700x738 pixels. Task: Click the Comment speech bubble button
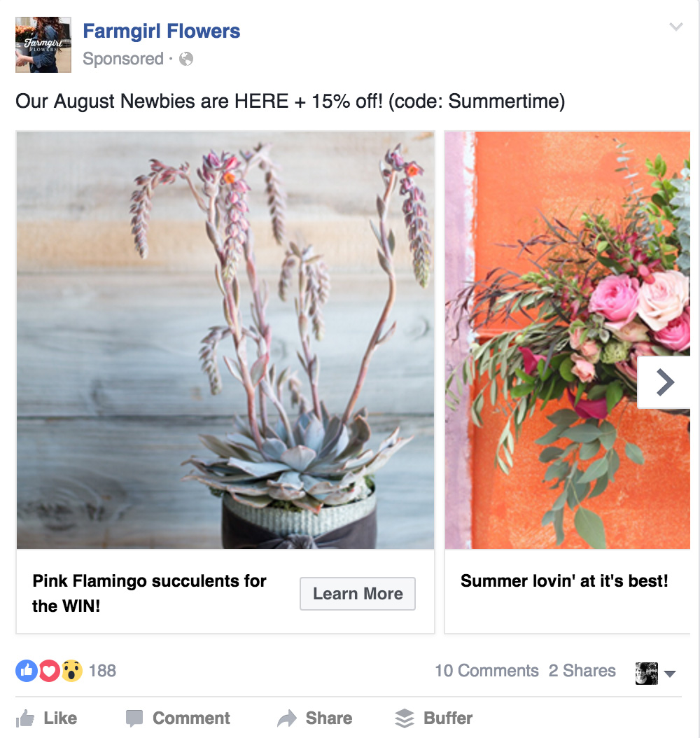click(x=178, y=718)
